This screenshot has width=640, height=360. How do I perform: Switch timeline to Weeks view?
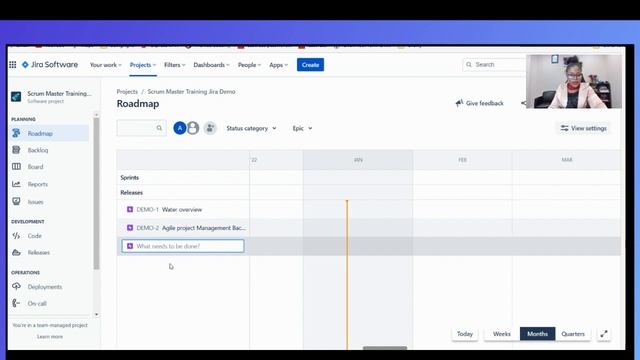pos(502,334)
